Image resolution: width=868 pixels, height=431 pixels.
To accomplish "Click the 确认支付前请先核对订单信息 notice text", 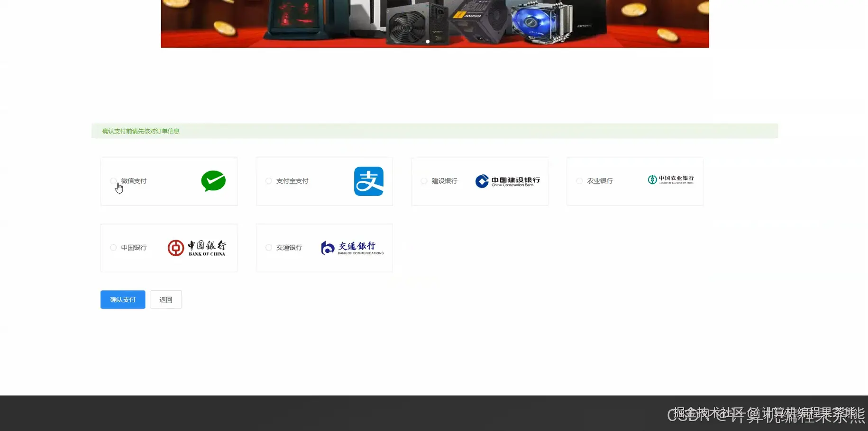I will [x=141, y=131].
